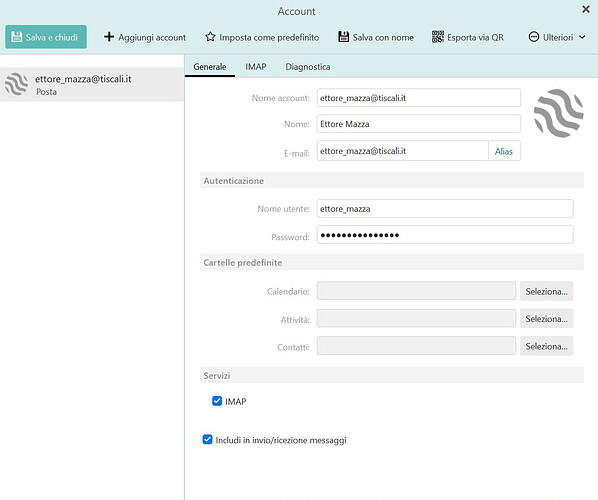This screenshot has height=500, width=598.
Task: Expand the Ulteriori dropdown chevron
Action: 582,37
